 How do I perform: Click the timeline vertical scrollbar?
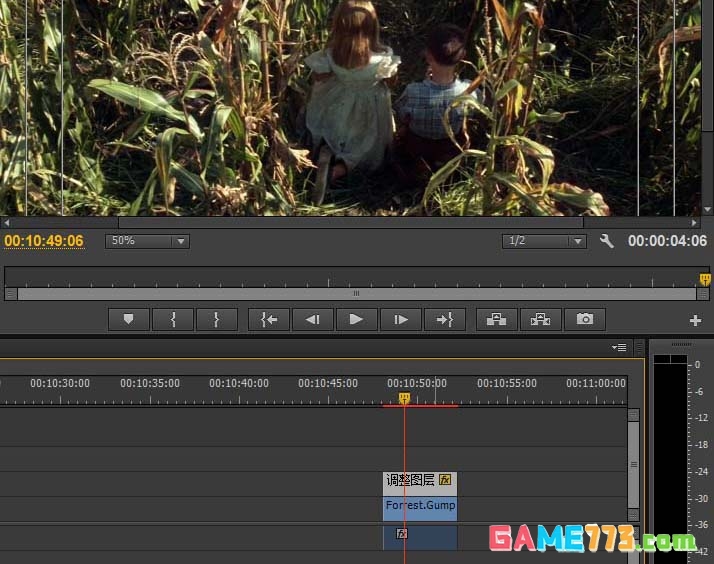[633, 464]
